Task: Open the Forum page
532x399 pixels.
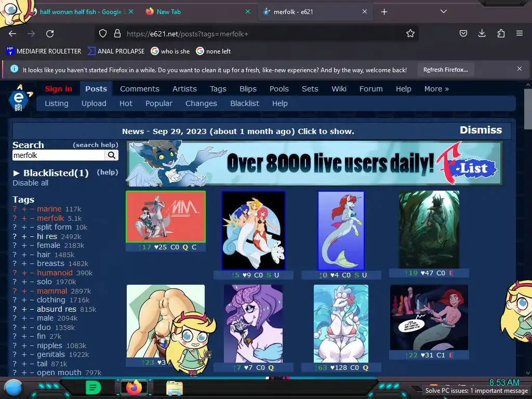Action: click(371, 89)
